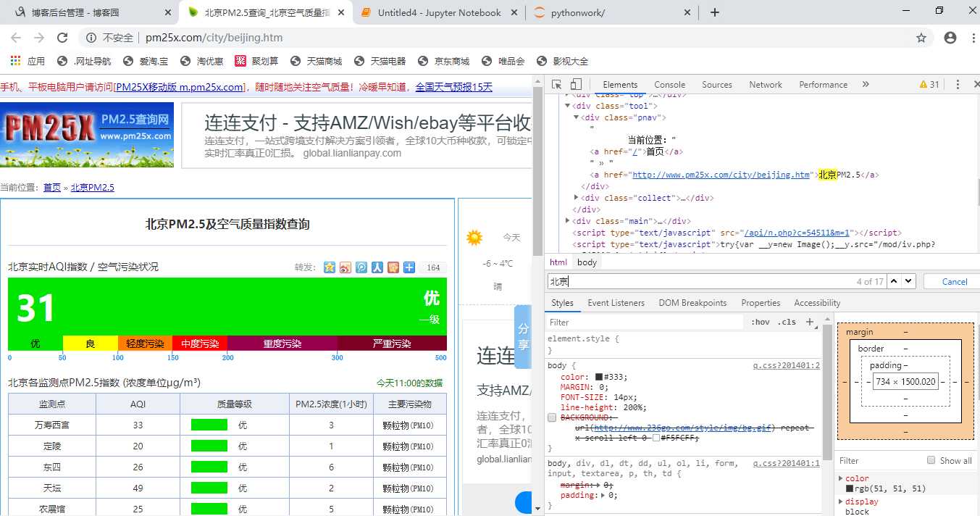The height and width of the screenshot is (516, 980).
Task: Expand the computed display property
Action: [x=841, y=502]
